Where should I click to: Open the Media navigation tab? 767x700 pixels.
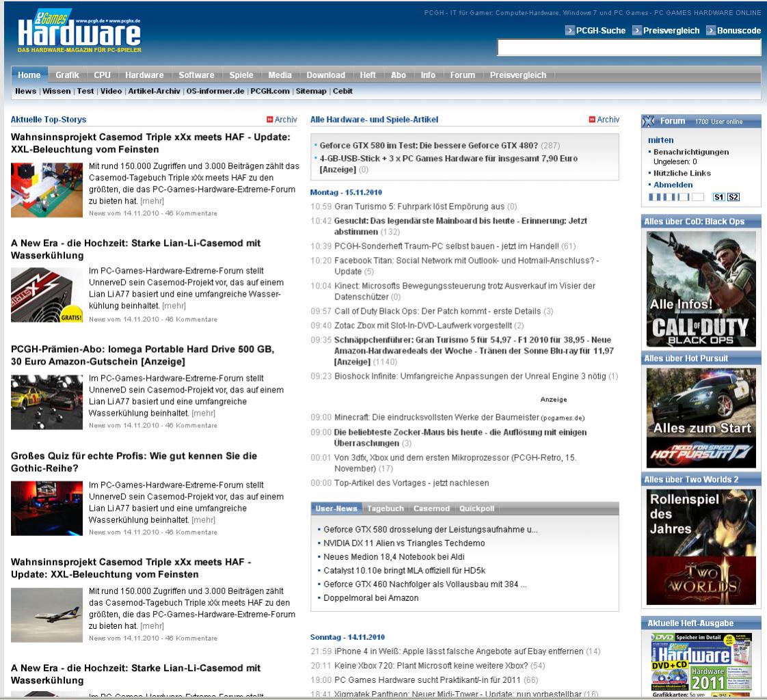point(280,75)
